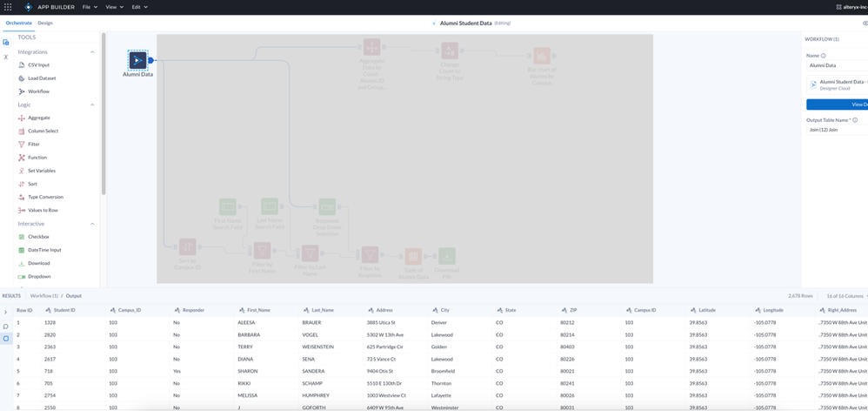Click the Last Name Search Field node

(x=270, y=206)
